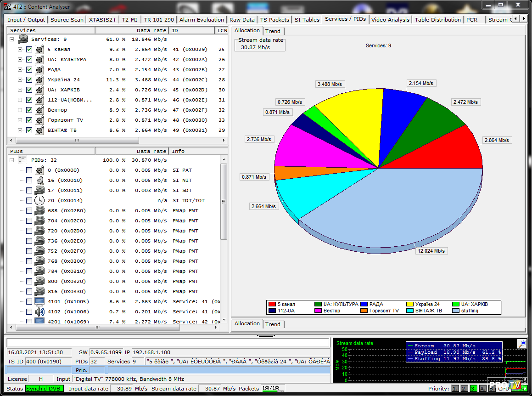532x396 pixels.
Task: Click the speaker icon for PID 4102
Action: click(x=39, y=311)
